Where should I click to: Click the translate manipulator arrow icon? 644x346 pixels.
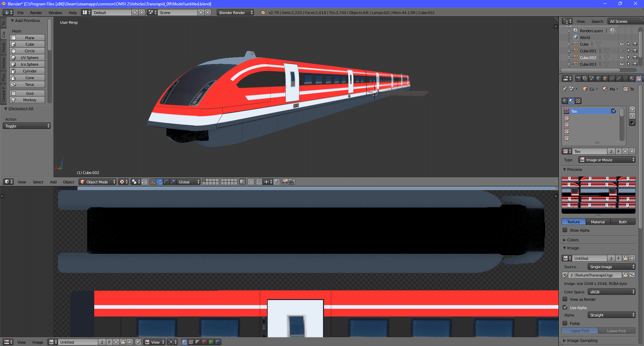159,182
